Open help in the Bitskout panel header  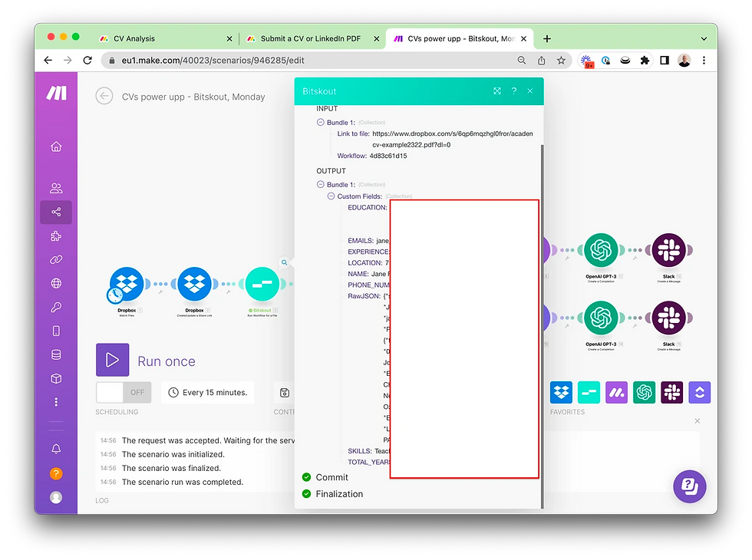(x=514, y=91)
